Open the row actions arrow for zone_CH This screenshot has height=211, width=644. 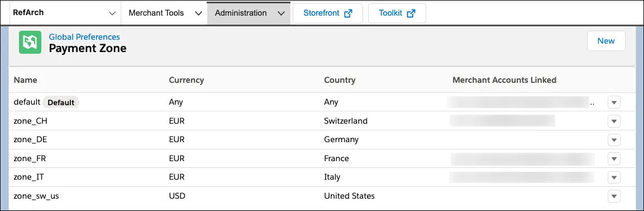[x=614, y=121]
